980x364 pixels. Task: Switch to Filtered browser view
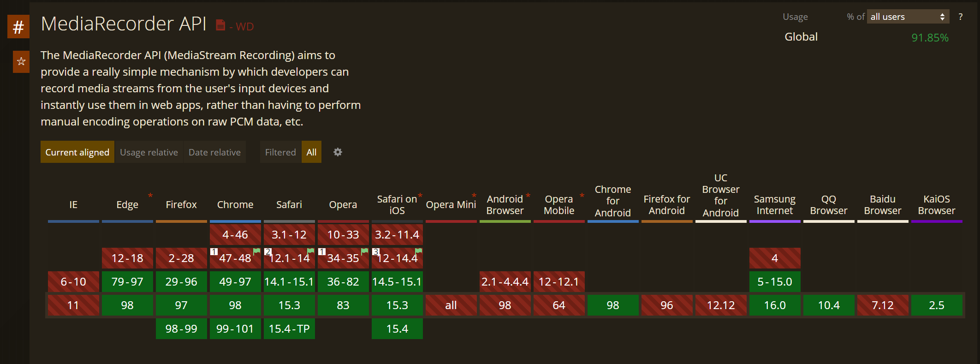280,152
